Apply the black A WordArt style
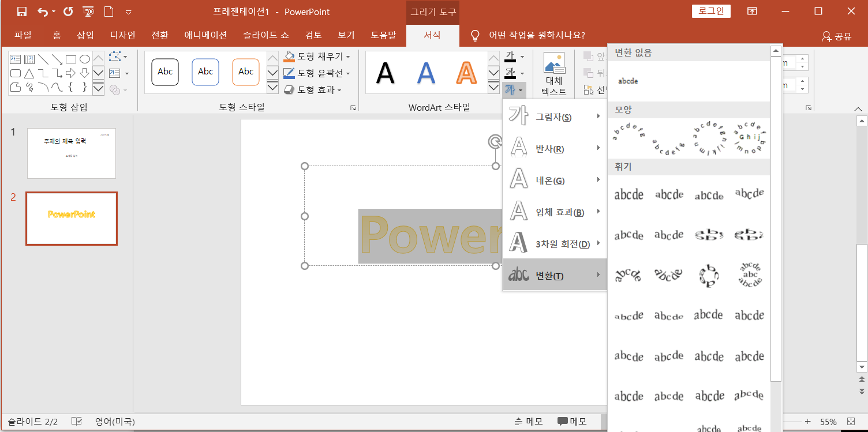The height and width of the screenshot is (432, 868). 386,73
